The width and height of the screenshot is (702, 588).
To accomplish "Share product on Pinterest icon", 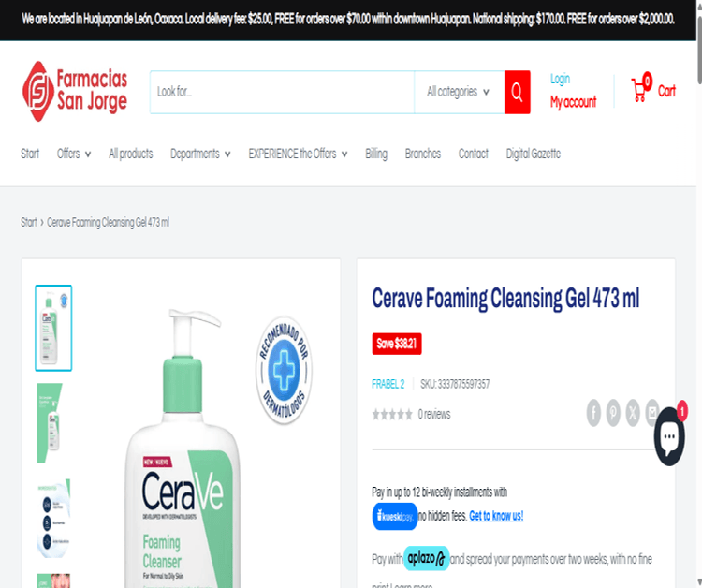I will 613,413.
